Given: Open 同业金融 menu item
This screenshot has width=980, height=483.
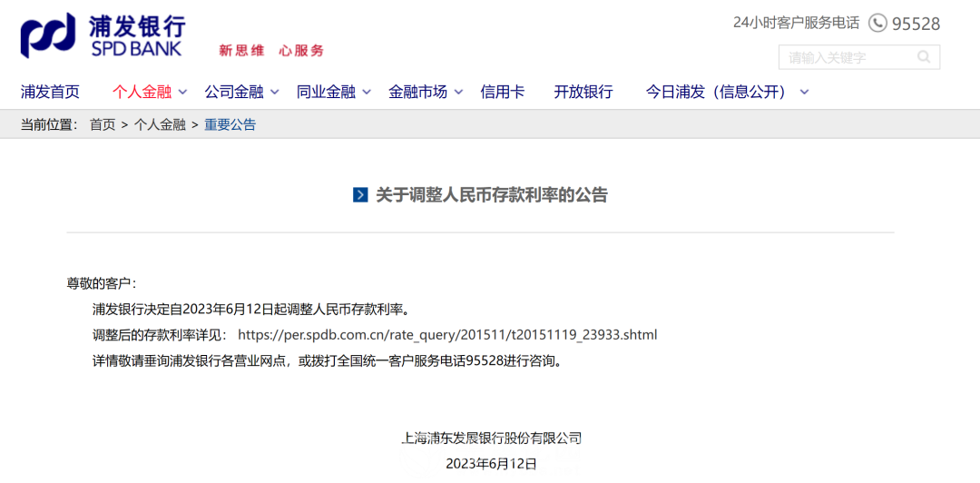Looking at the screenshot, I should coord(326,92).
